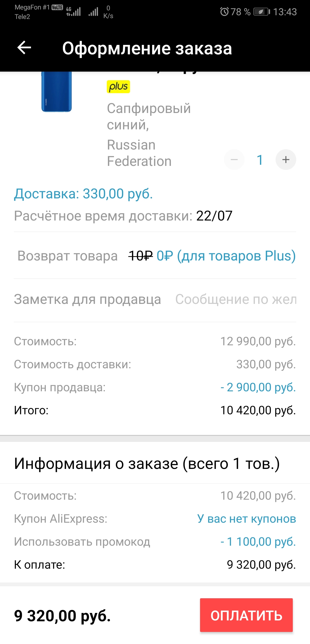
Task: Open delivery options for 330,00 руб.
Action: (x=83, y=194)
